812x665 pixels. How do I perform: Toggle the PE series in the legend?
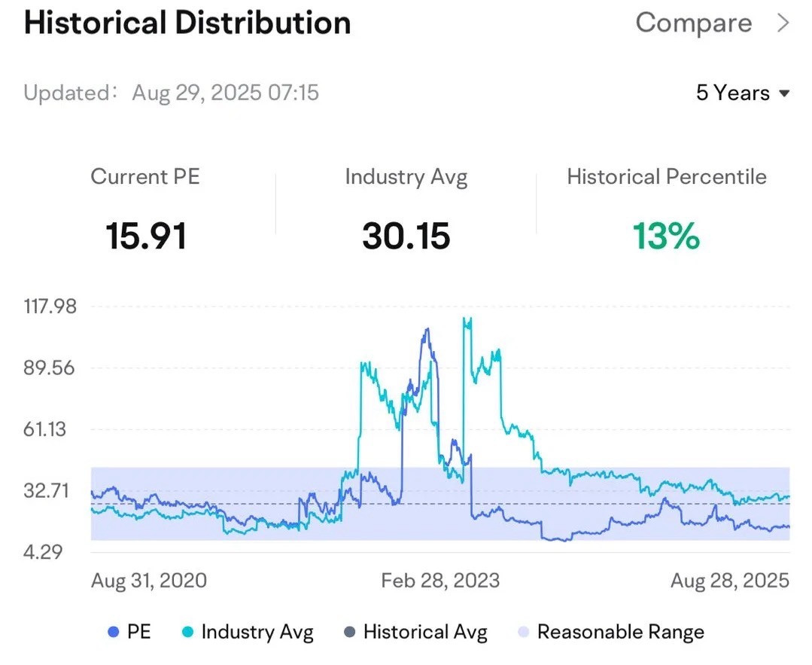[129, 632]
